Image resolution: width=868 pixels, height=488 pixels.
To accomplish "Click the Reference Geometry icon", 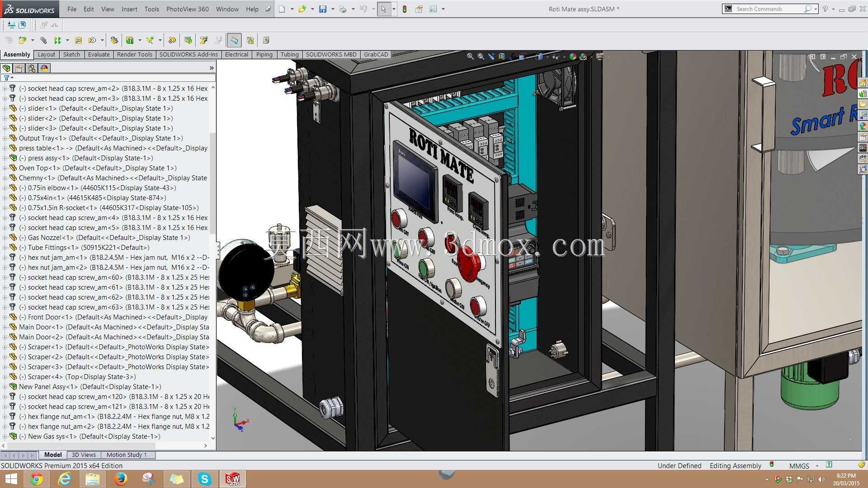I will coord(150,40).
